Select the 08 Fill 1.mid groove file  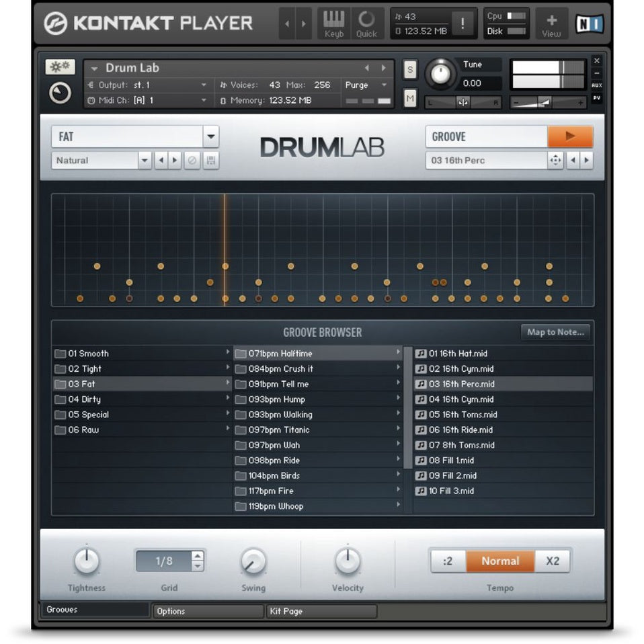tap(464, 460)
